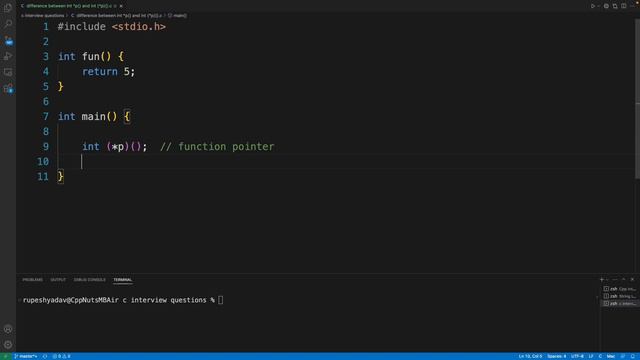Select the TERMINAL panel tab
This screenshot has width=640, height=360.
(122, 280)
